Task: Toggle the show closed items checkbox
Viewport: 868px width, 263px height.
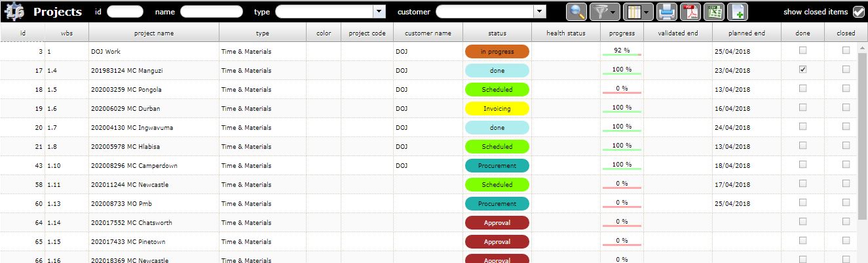Action: [x=858, y=12]
